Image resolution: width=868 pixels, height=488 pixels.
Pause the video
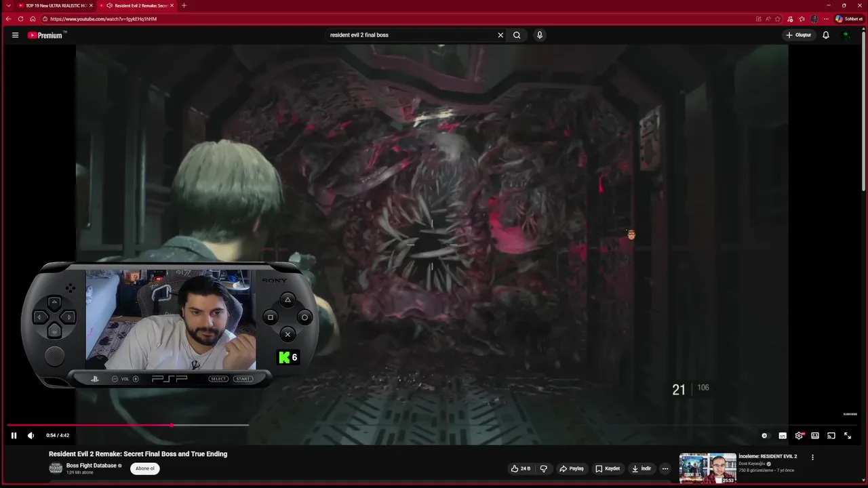pyautogui.click(x=14, y=435)
